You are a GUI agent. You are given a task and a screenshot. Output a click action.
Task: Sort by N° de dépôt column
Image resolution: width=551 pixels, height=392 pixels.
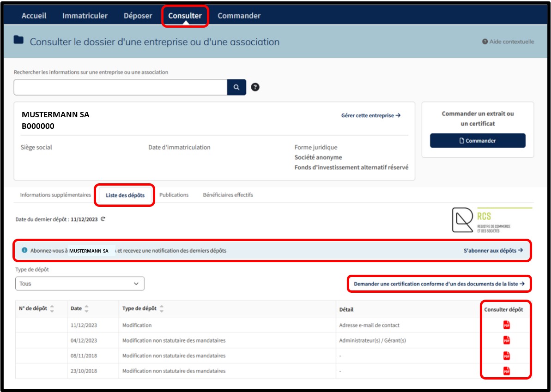click(x=52, y=309)
